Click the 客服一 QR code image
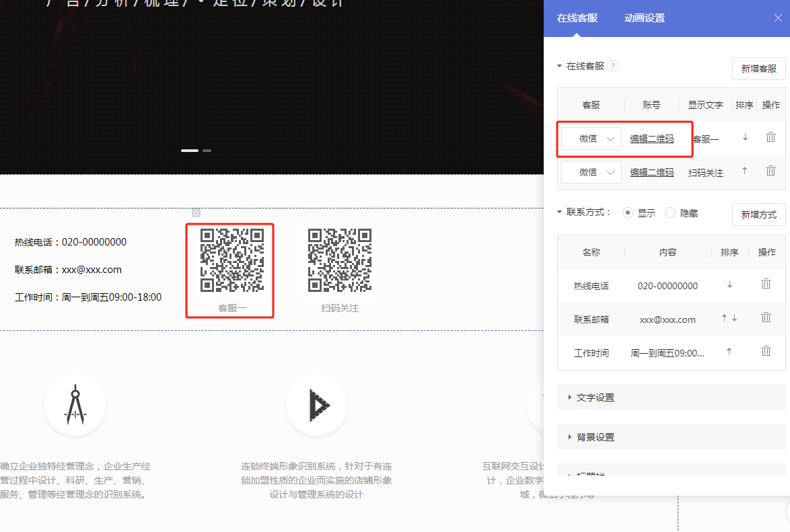Viewport: 790px width, 532px height. click(231, 260)
